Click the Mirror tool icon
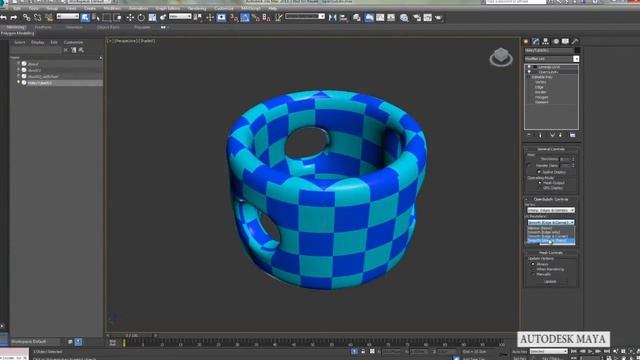This screenshot has height=360, width=640. coord(333,18)
